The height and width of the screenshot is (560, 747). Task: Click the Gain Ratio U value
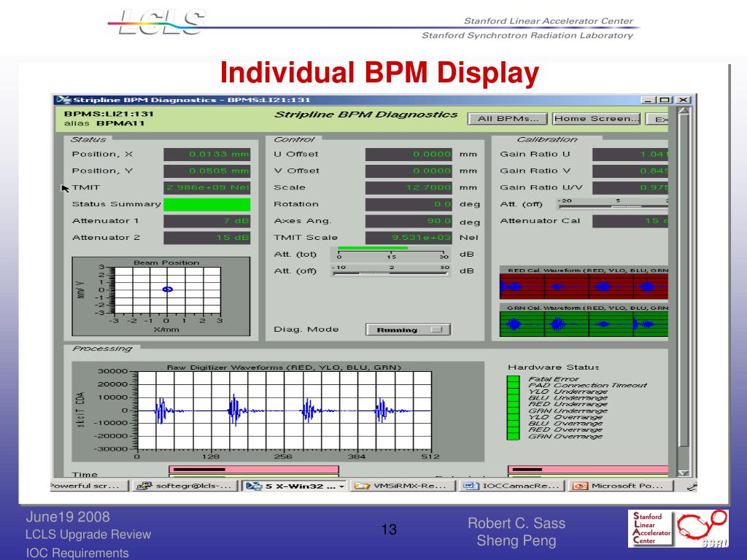click(630, 155)
